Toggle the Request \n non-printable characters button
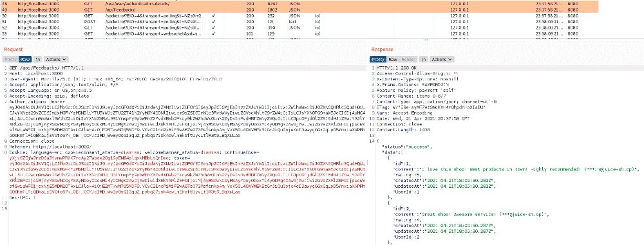Image resolution: width=644 pixels, height=245 pixels. click(x=37, y=60)
